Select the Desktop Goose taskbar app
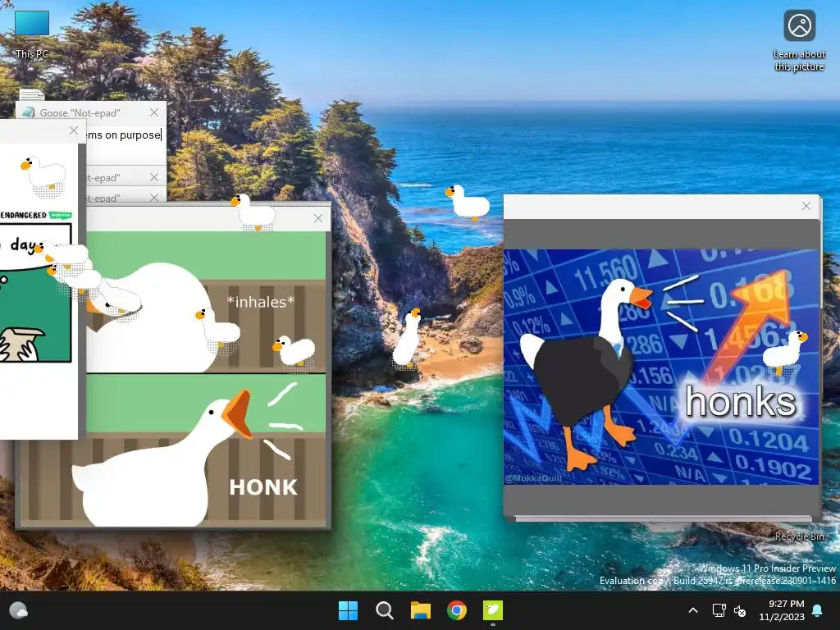The width and height of the screenshot is (840, 630). point(493,610)
